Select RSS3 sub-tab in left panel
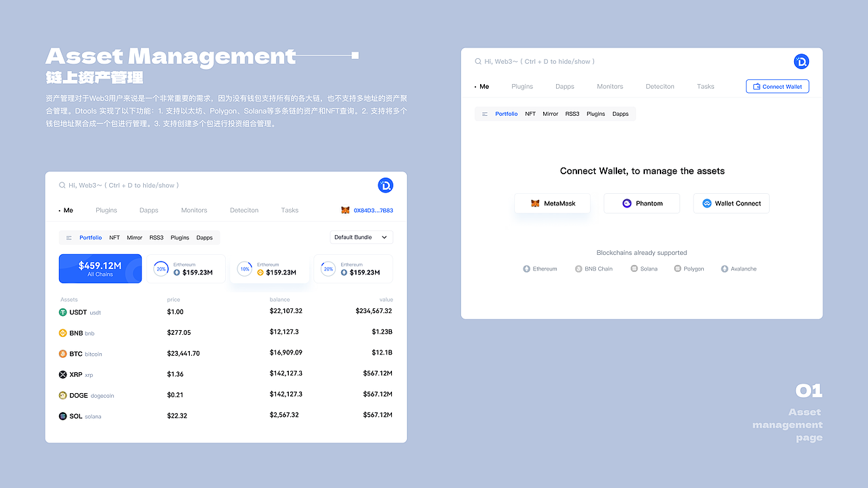The height and width of the screenshot is (488, 868). (157, 238)
